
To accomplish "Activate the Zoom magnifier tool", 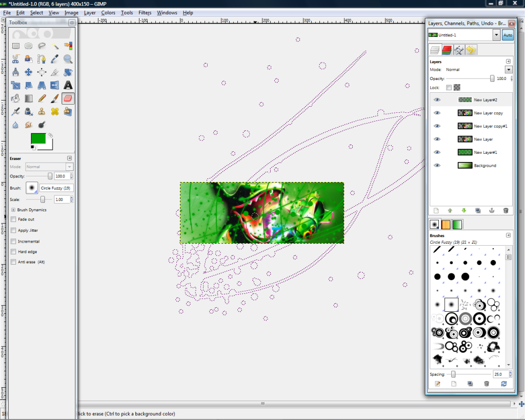I will pos(68,59).
